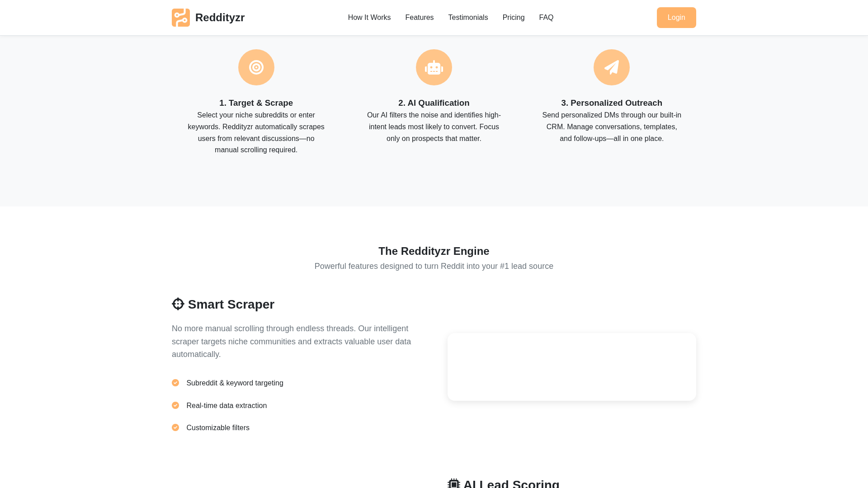868x488 pixels.
Task: Go to the Pricing section
Action: (514, 17)
